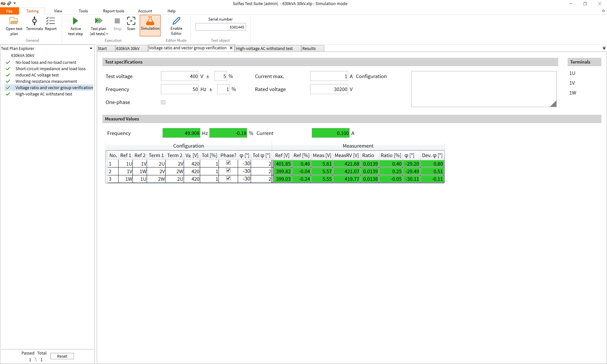Image resolution: width=607 pixels, height=364 pixels.
Task: Click the Reset button
Action: (x=62, y=356)
